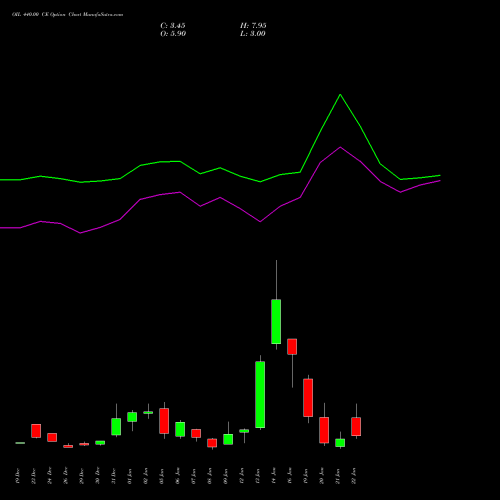Click the "01 Jan" date label
Screen dimensions: 500x500
click(x=130, y=476)
